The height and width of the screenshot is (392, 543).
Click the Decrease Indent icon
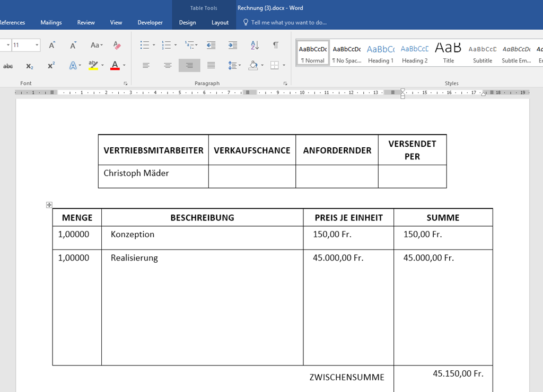pos(211,46)
